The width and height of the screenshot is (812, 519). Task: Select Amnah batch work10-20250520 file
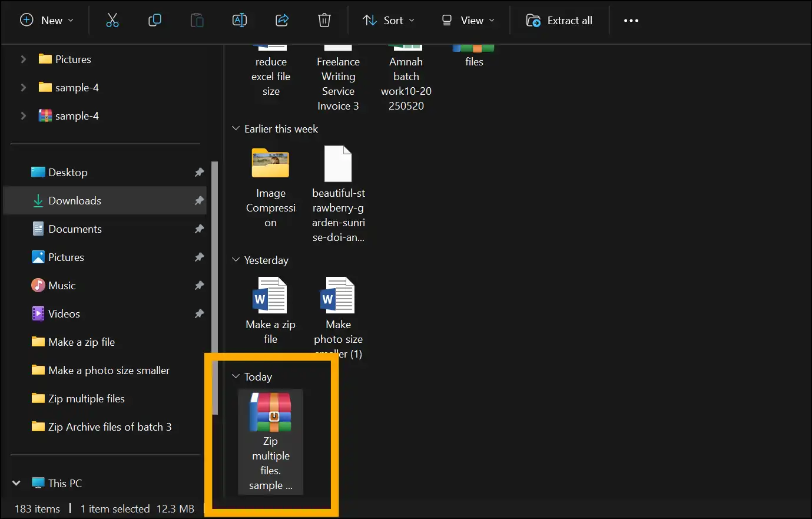coord(406,80)
